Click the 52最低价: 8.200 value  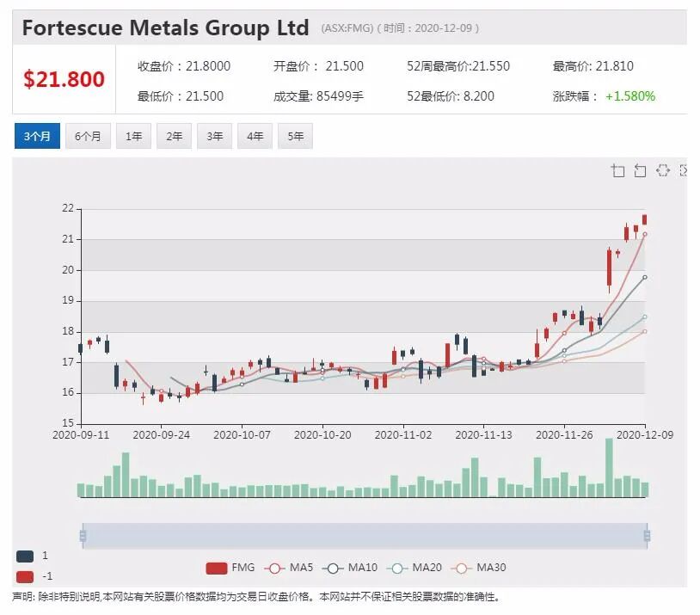tap(451, 96)
